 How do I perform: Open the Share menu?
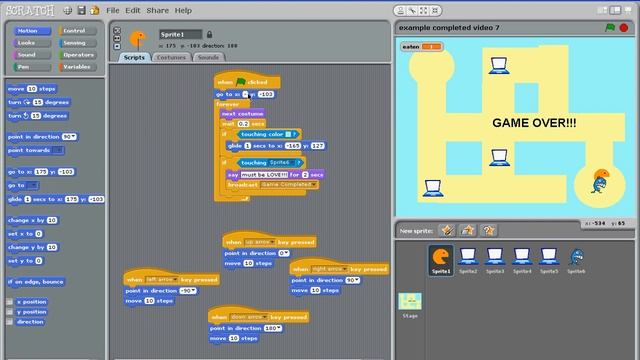point(158,11)
